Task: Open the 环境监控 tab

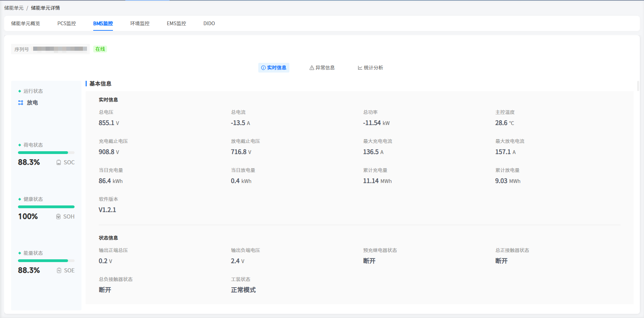Action: (140, 23)
